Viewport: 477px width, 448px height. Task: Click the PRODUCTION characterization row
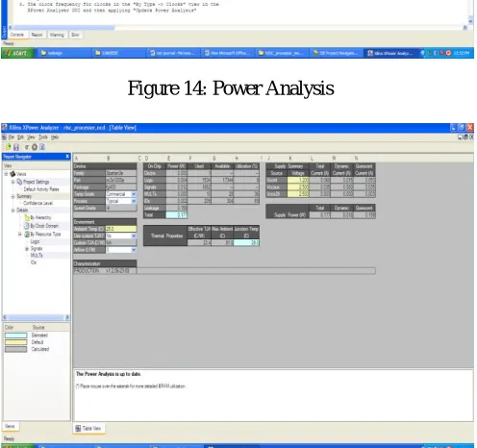pos(224,271)
